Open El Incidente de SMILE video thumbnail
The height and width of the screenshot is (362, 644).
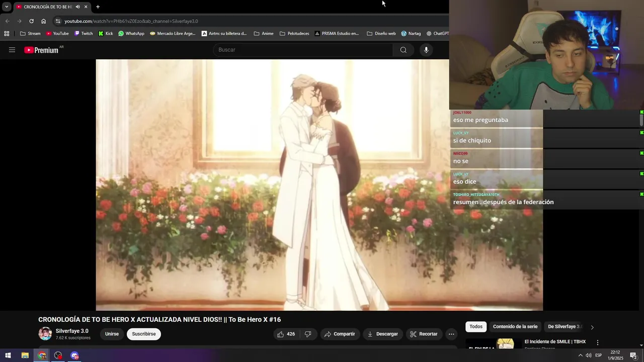pyautogui.click(x=493, y=343)
